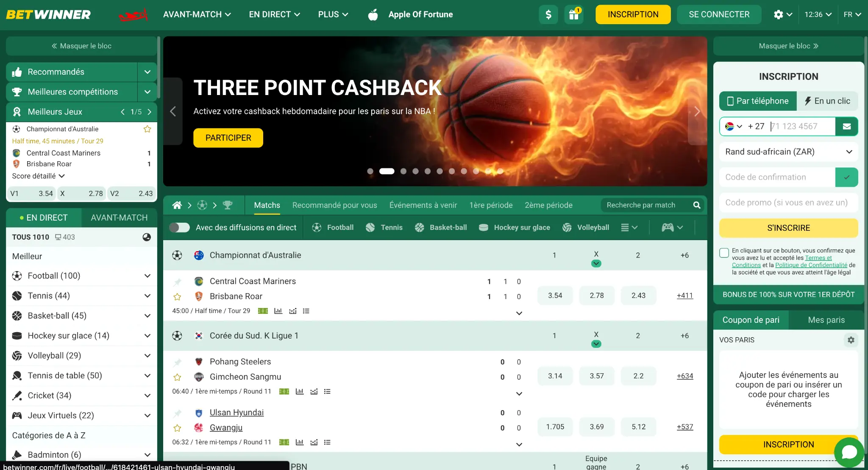Open the dollar payments icon
Viewport: 868px width, 470px height.
[x=548, y=14]
